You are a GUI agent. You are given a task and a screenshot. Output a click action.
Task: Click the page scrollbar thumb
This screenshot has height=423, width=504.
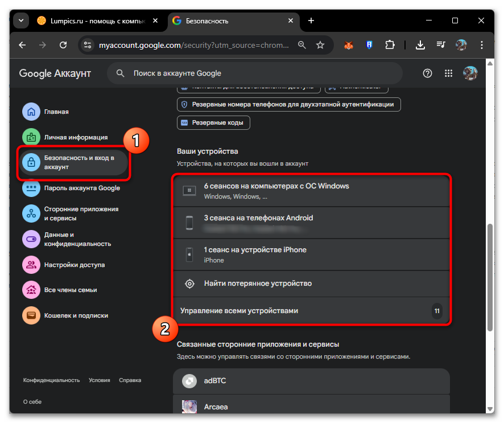pyautogui.click(x=490, y=277)
